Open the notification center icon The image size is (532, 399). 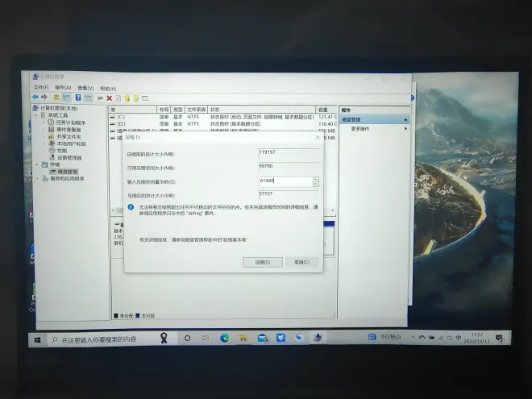499,338
